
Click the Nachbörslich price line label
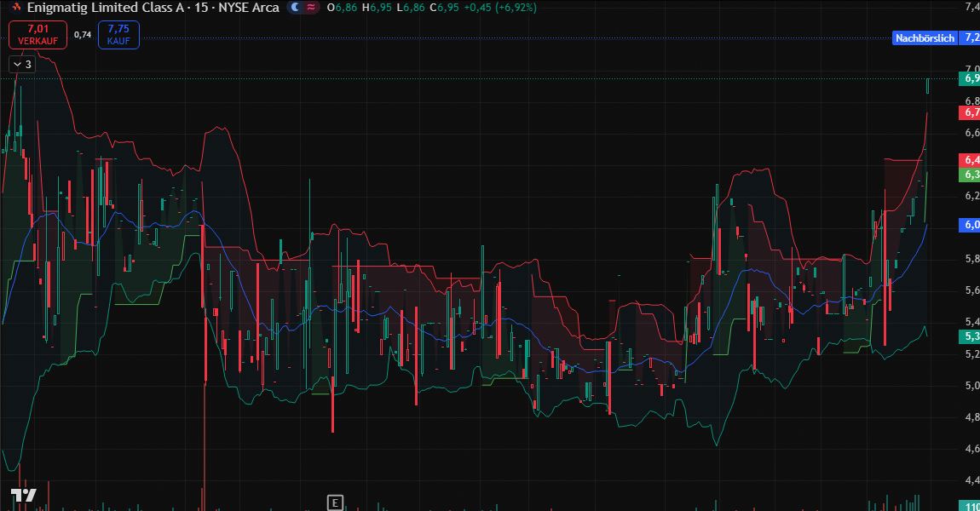pyautogui.click(x=925, y=38)
